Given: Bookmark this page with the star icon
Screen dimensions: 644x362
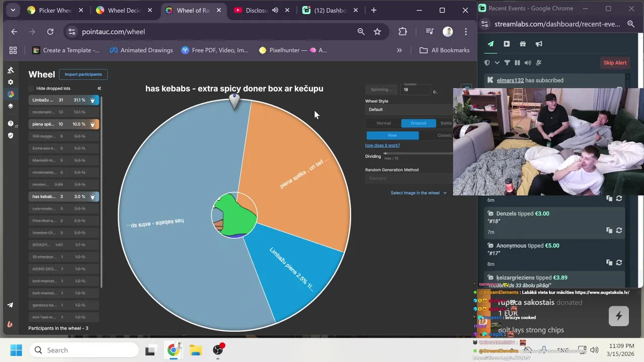Looking at the screenshot, I should pyautogui.click(x=377, y=32).
